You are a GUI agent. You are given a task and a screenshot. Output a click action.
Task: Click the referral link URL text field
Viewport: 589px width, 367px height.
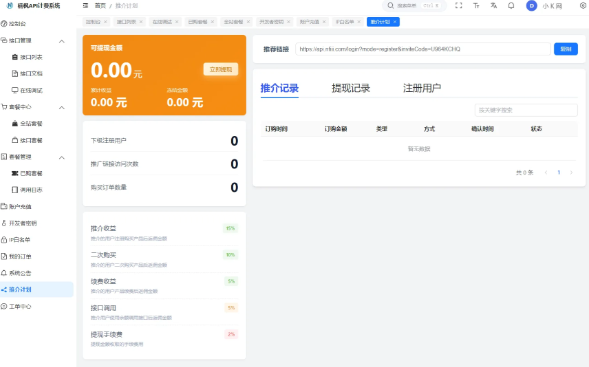click(x=423, y=49)
